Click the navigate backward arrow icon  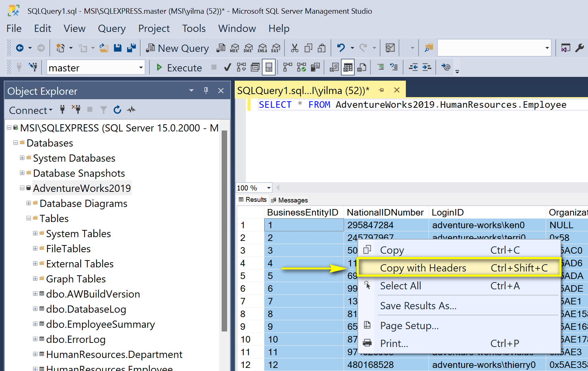(20, 48)
